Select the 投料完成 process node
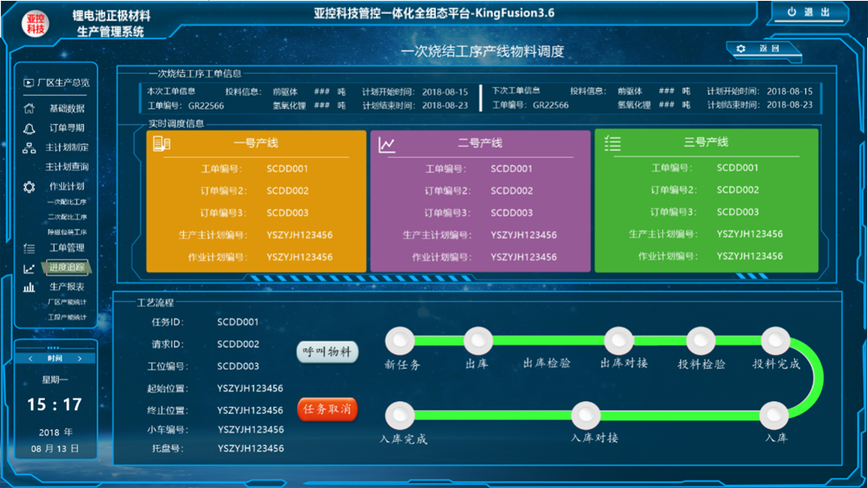The height and width of the screenshot is (488, 868). [x=775, y=341]
